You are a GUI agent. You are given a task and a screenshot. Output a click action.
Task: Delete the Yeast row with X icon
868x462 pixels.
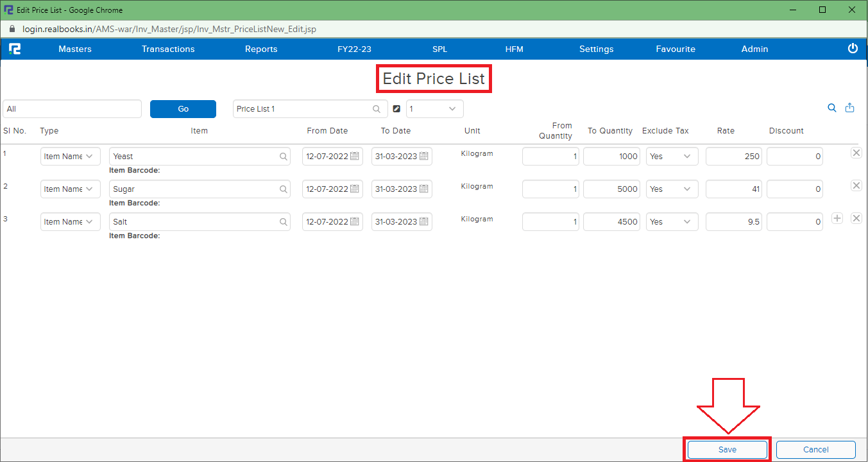click(x=856, y=153)
